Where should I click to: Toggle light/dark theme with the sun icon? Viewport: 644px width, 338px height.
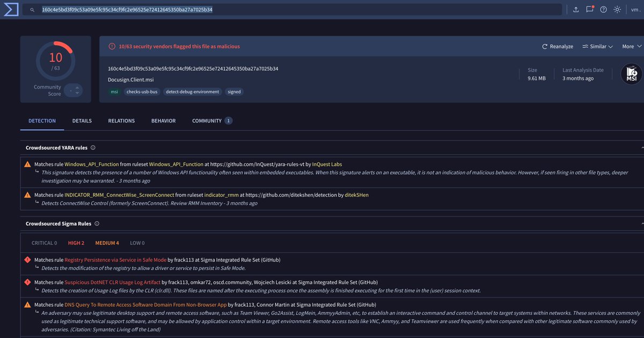(x=618, y=10)
